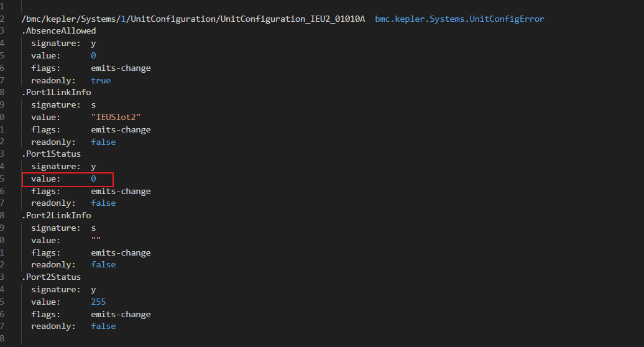Click emits-change flags under Port1Status
644x347 pixels.
(121, 192)
